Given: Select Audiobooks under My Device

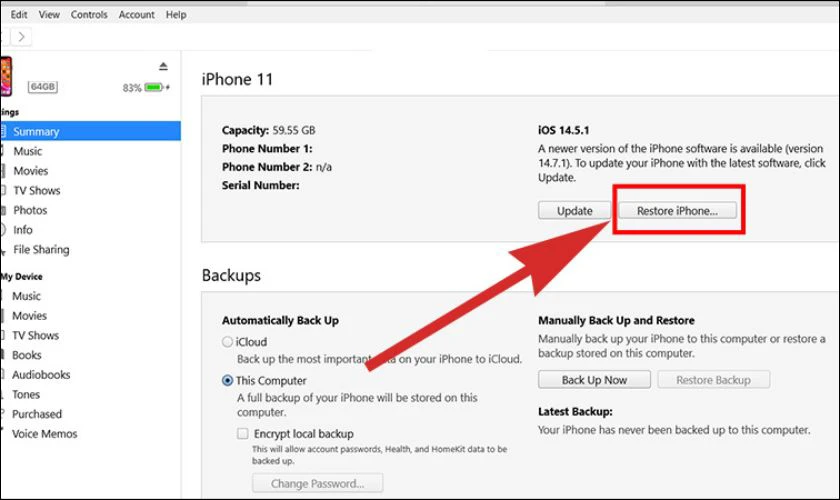Looking at the screenshot, I should point(41,375).
